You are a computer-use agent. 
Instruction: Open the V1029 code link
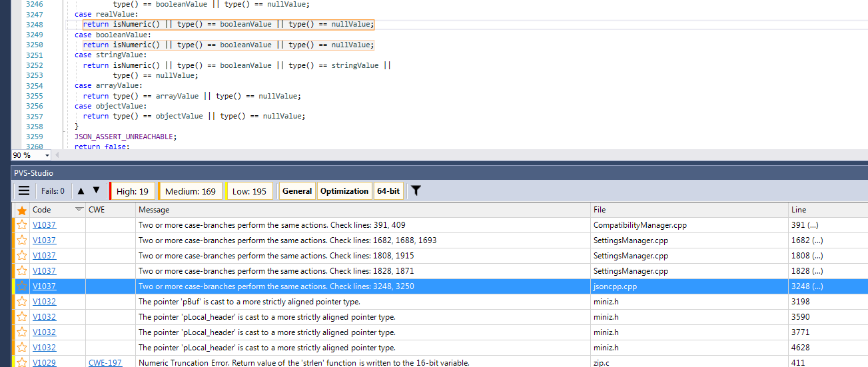pyautogui.click(x=44, y=363)
